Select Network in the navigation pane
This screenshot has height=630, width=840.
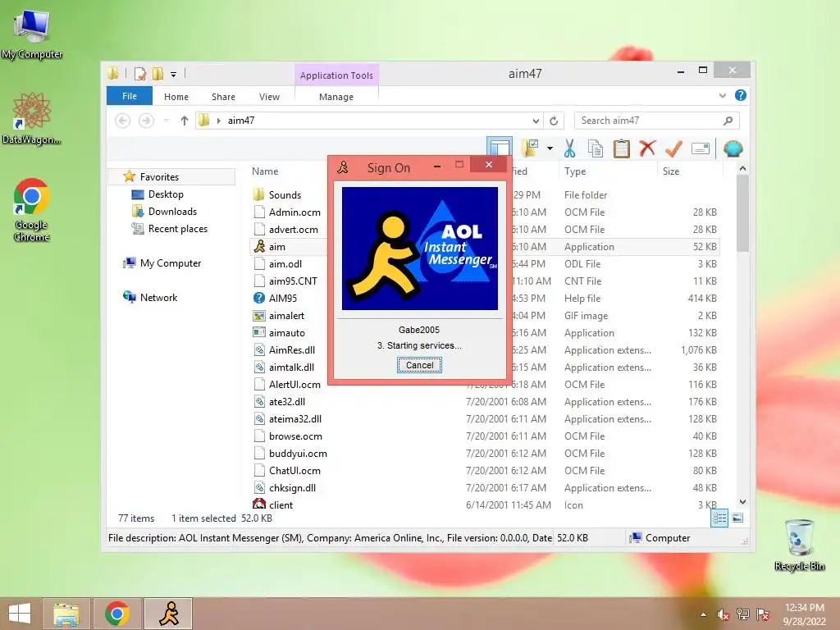click(158, 297)
